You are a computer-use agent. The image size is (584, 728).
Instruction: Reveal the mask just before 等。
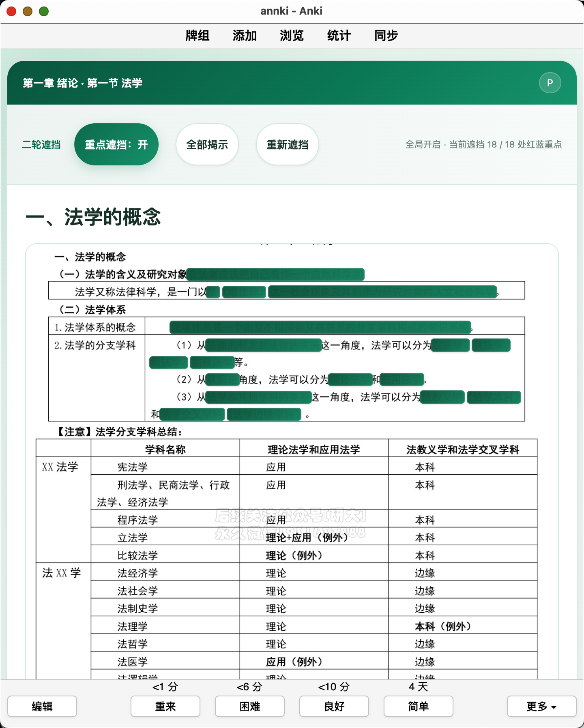point(212,362)
